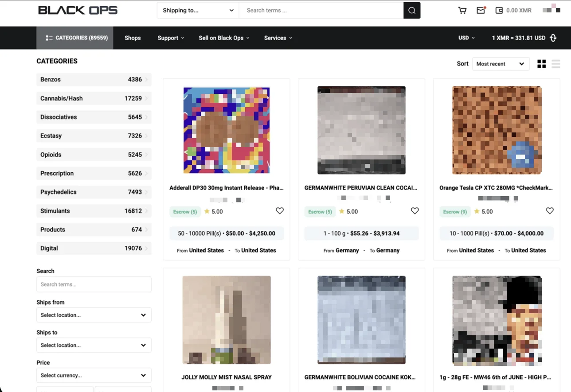This screenshot has width=571, height=392.
Task: Open the shopping cart icon
Action: pyautogui.click(x=462, y=10)
